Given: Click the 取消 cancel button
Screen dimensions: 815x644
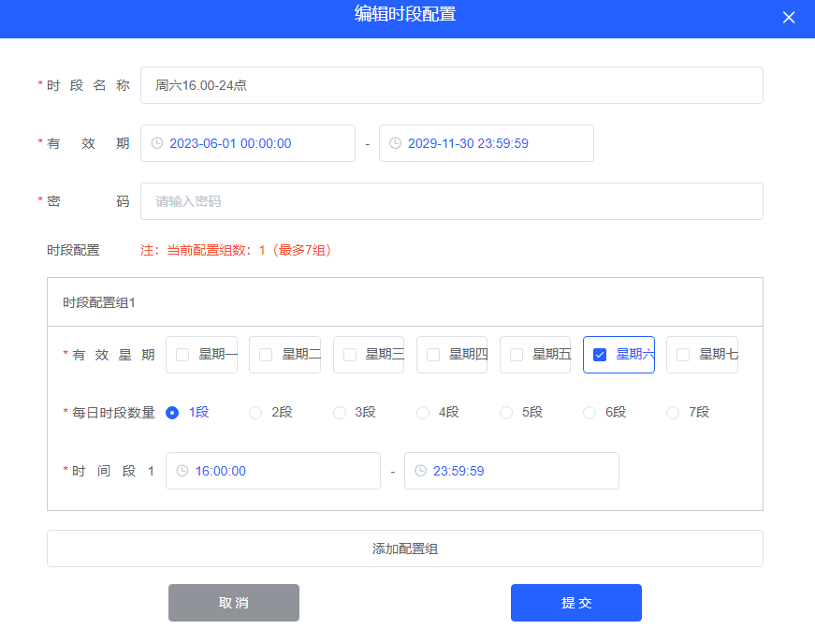Looking at the screenshot, I should click(234, 603).
